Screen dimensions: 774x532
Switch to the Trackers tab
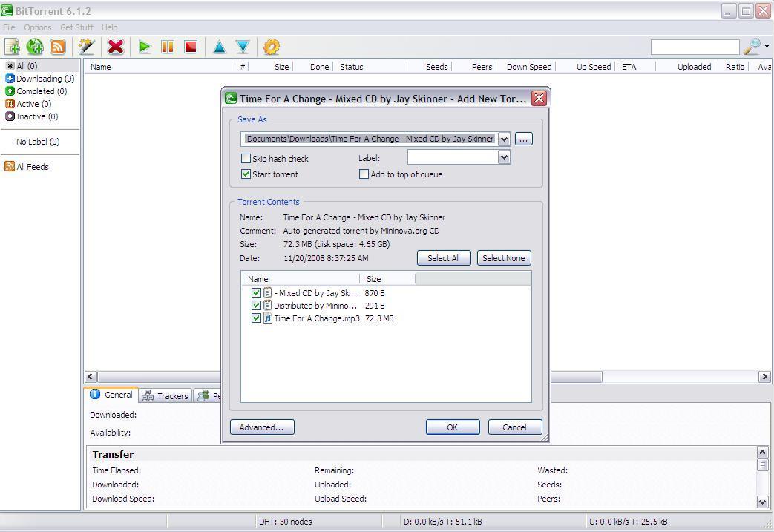point(165,395)
